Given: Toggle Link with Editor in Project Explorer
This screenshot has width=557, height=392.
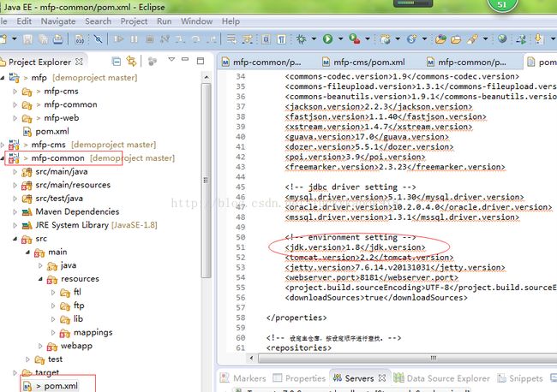Looking at the screenshot, I should click(x=131, y=62).
